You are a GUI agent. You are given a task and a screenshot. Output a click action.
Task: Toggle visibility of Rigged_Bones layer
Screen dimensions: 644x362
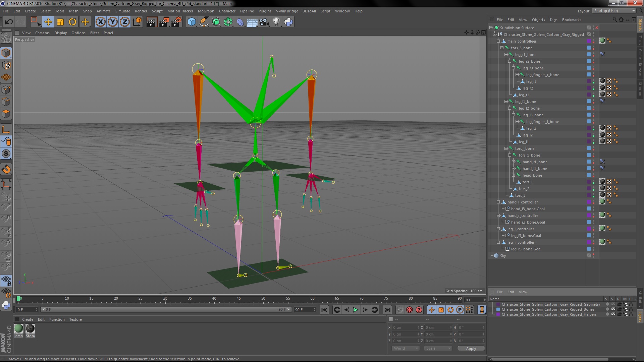[x=613, y=309]
